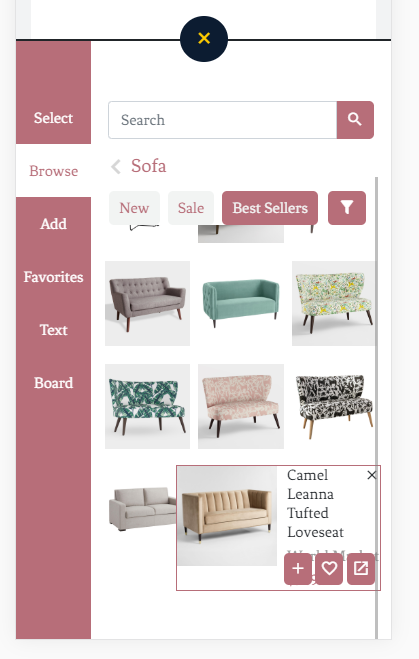Open the filter funnel icon
This screenshot has height=659, width=419.
tap(347, 208)
